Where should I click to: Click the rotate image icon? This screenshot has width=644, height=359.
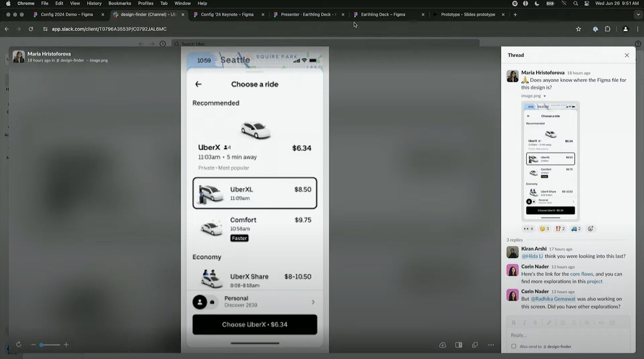(18, 344)
